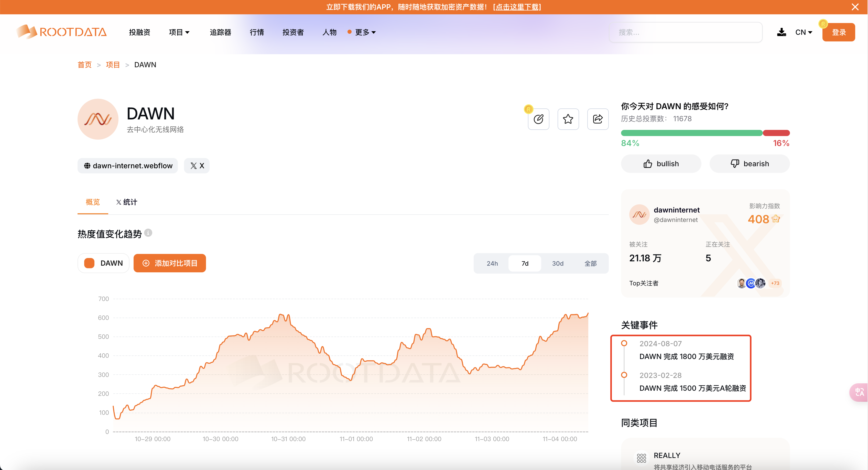
Task: Click the green bullish vote bar
Action: (x=692, y=133)
